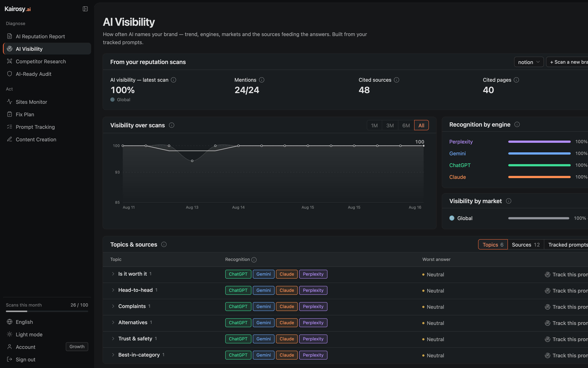Switch to the Sources tab
This screenshot has width=588, height=368.
526,245
